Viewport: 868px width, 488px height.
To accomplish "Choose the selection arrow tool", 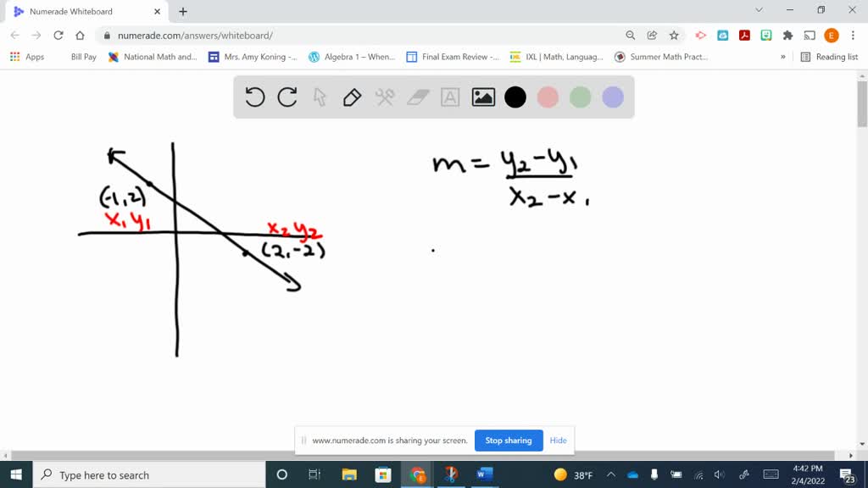I will tap(319, 97).
